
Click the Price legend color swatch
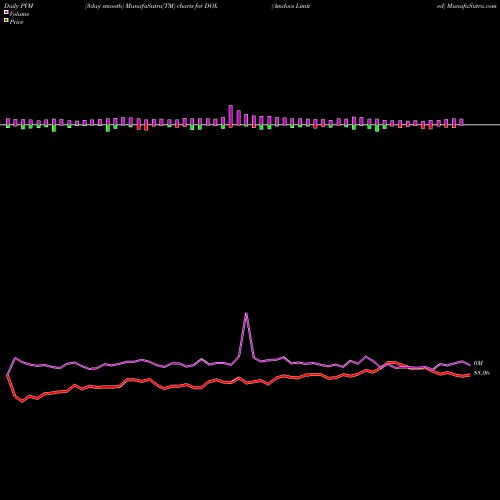(6, 20)
